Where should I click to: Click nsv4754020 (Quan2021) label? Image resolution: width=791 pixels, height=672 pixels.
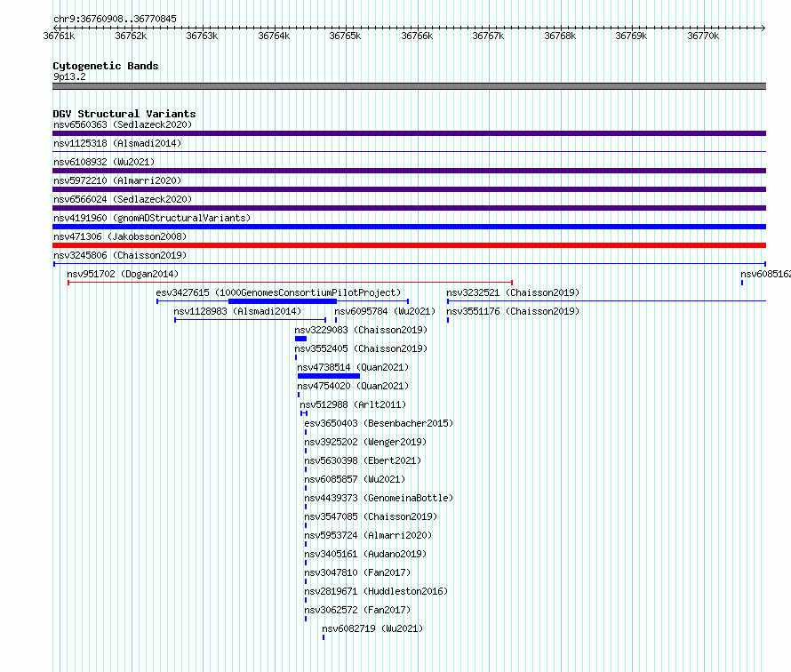pos(353,386)
